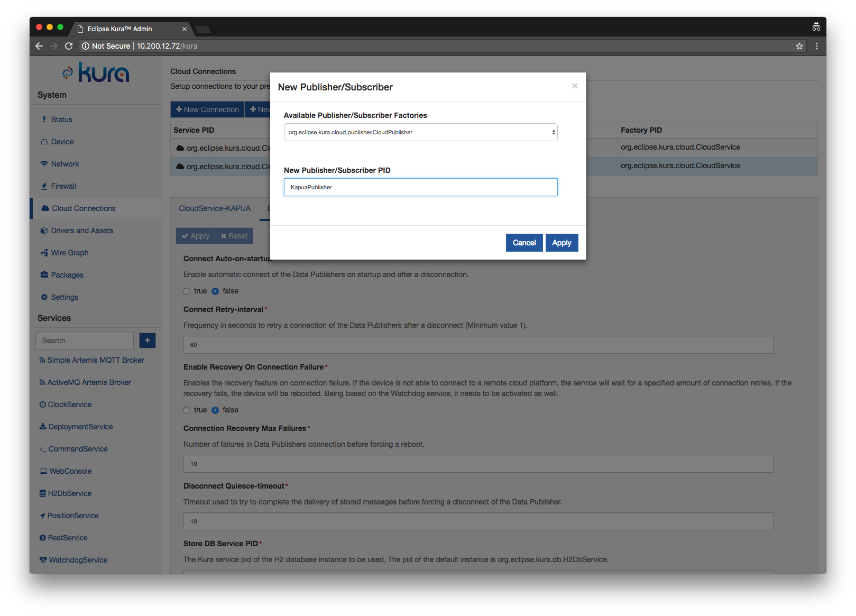Open the Device page
The width and height of the screenshot is (856, 616).
point(62,142)
